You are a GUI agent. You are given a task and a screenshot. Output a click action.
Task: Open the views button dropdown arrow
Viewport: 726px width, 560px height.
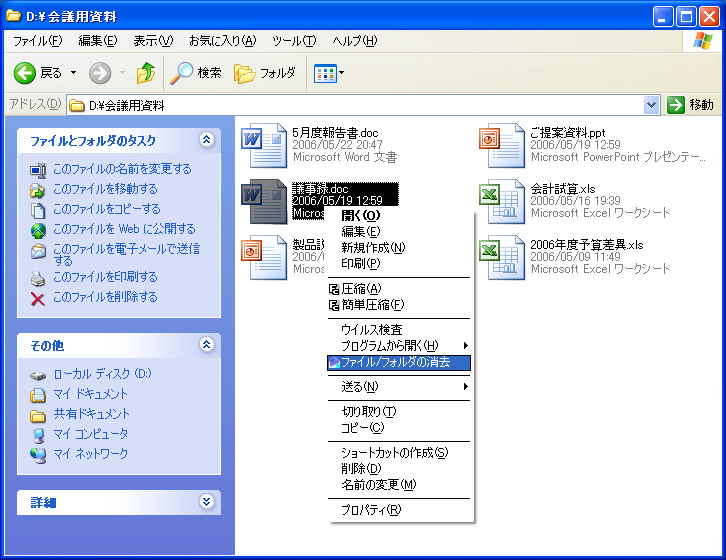click(341, 73)
